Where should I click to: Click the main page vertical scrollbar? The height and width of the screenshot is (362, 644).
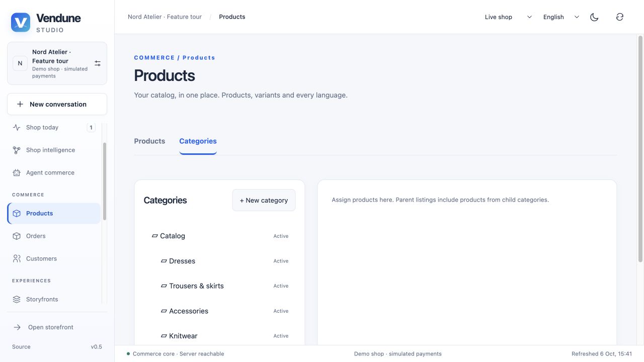click(640, 148)
